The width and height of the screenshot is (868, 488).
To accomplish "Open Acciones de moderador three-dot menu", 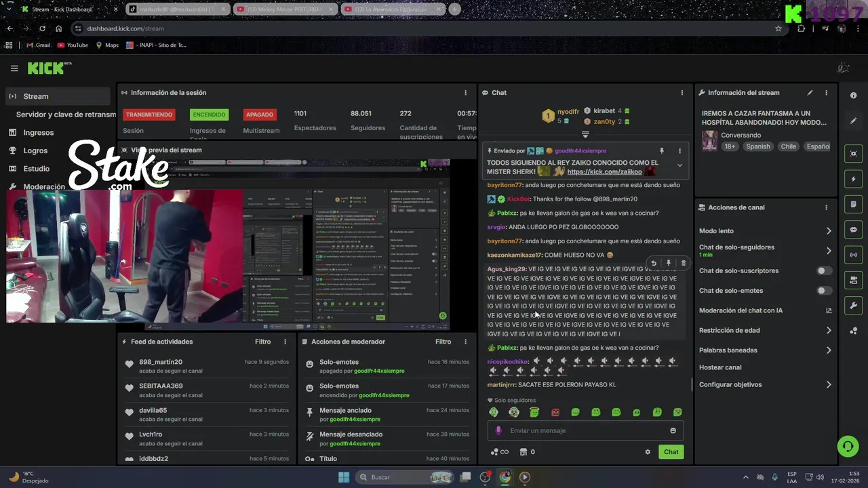I will pyautogui.click(x=465, y=342).
